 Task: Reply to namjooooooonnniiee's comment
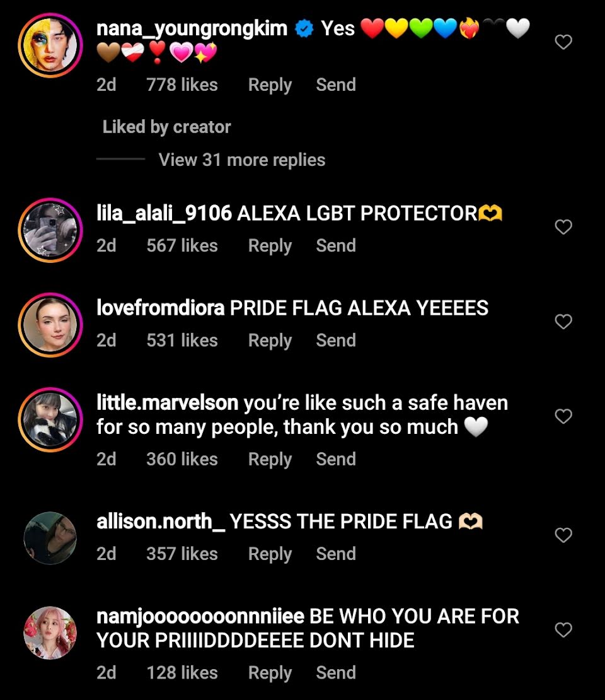coord(270,673)
